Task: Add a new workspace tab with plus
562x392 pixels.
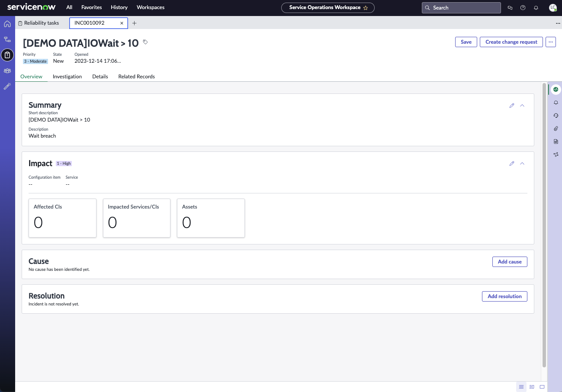Action: (x=134, y=23)
